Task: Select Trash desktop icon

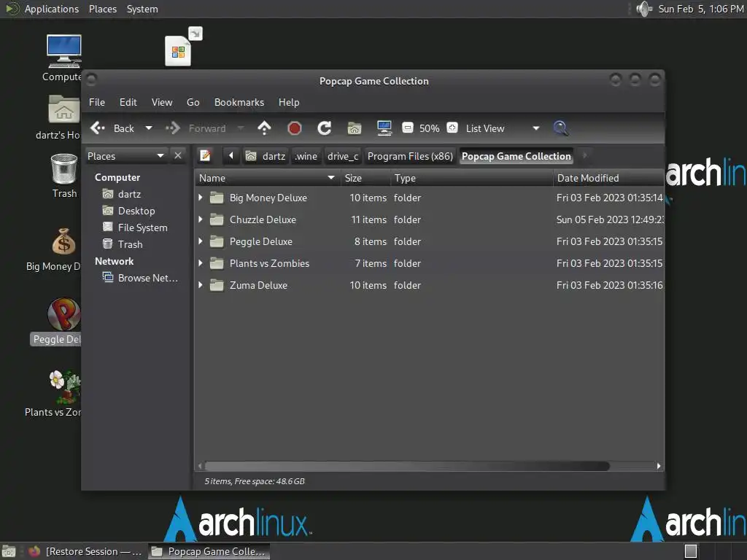Action: click(x=64, y=168)
